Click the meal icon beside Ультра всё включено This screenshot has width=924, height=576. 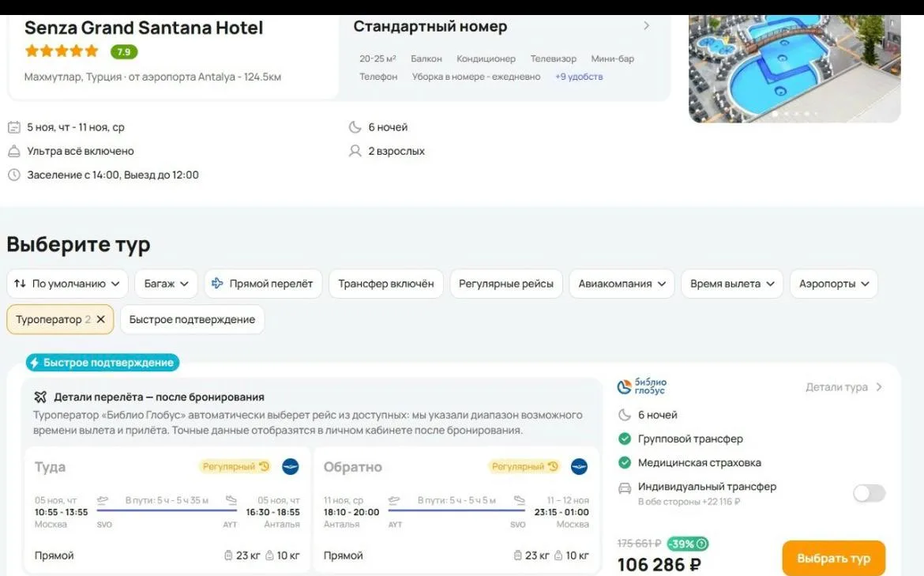(14, 151)
